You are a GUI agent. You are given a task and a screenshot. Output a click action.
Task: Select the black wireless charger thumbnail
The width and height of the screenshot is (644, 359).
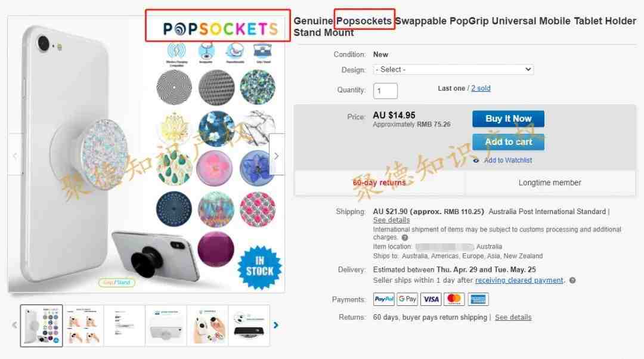pyautogui.click(x=249, y=326)
